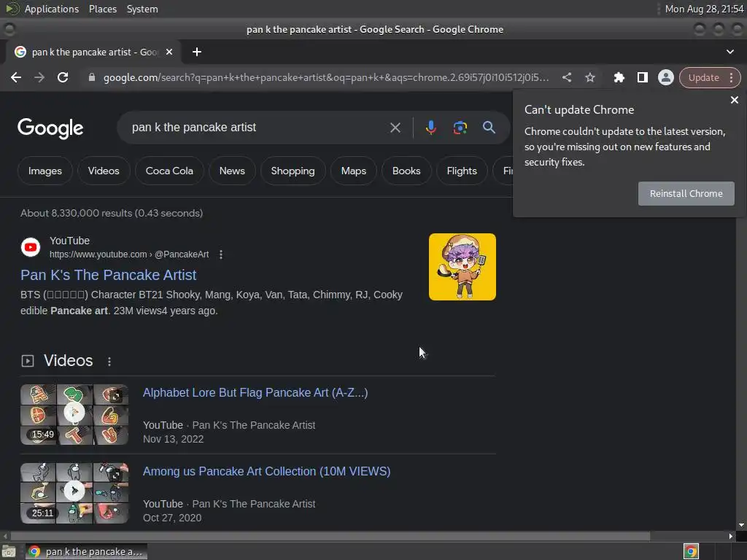Go back using the browser back arrow
Screen dimensions: 747x560
pyautogui.click(x=16, y=77)
